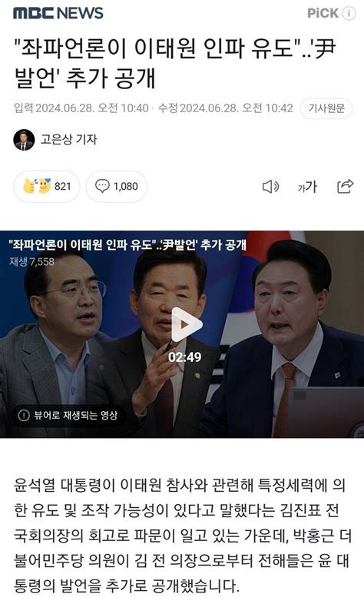Tap the speaker read-aloud icon

[x=270, y=187]
